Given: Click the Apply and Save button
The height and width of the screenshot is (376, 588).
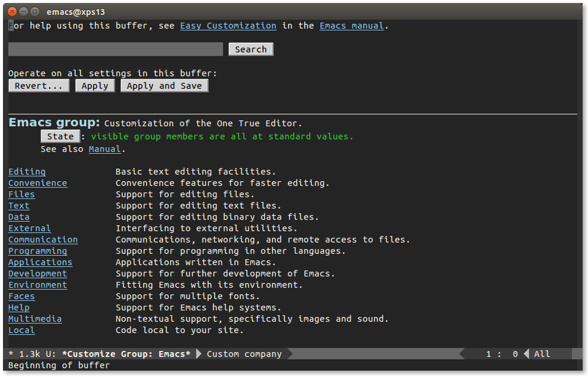Looking at the screenshot, I should [164, 86].
